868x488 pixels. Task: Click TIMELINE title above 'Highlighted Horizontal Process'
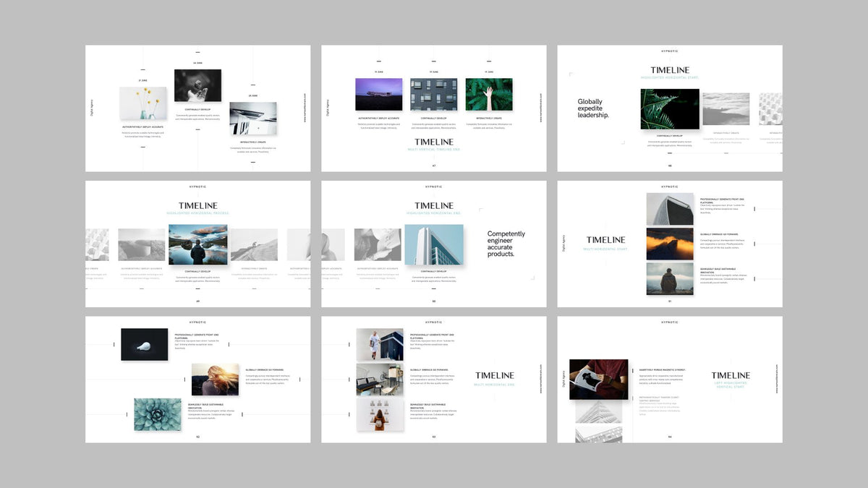point(198,205)
